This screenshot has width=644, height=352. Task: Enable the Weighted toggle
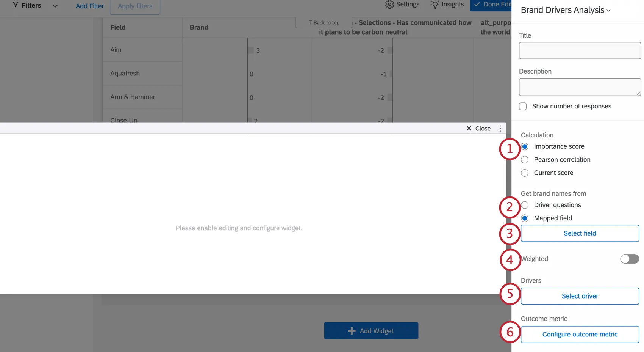coord(629,259)
